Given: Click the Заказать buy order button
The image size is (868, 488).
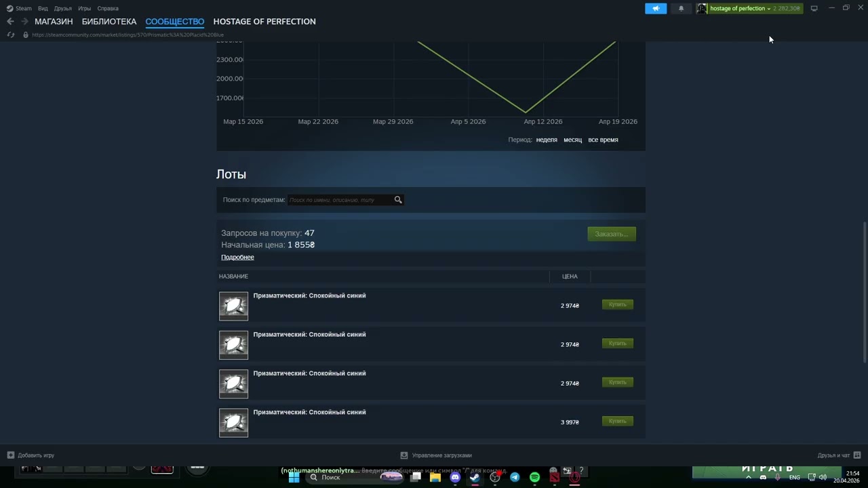Looking at the screenshot, I should coord(612,234).
